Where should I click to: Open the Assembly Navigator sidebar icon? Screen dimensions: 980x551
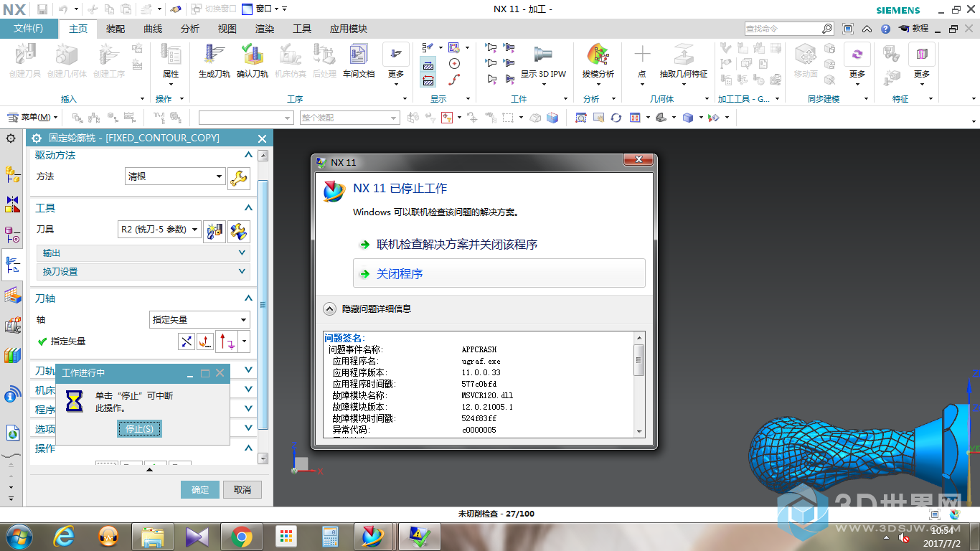(x=12, y=173)
